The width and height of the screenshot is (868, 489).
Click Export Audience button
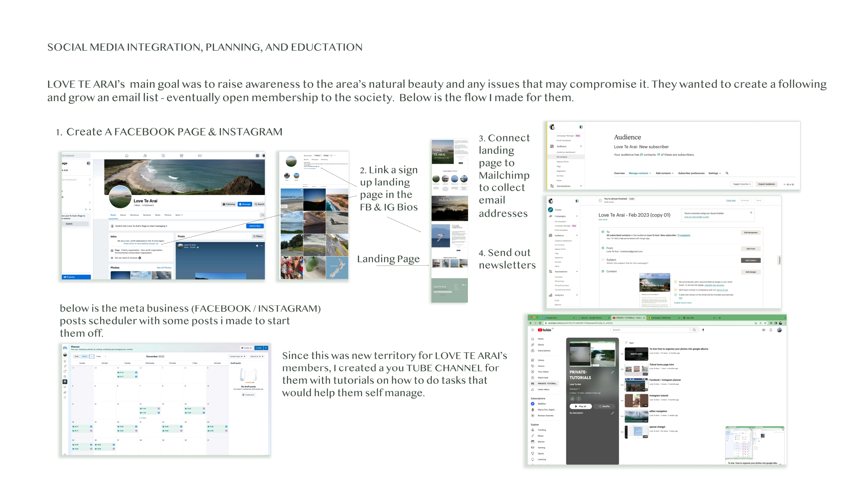click(767, 184)
